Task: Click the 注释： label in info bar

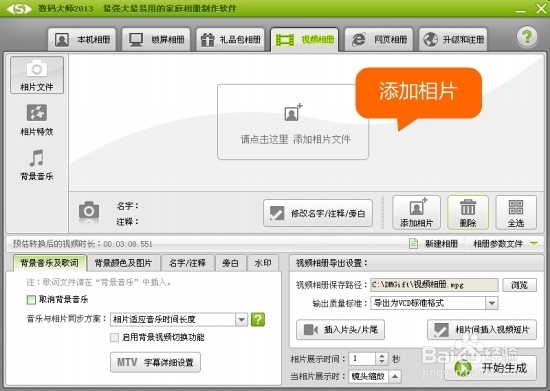Action: pos(128,222)
